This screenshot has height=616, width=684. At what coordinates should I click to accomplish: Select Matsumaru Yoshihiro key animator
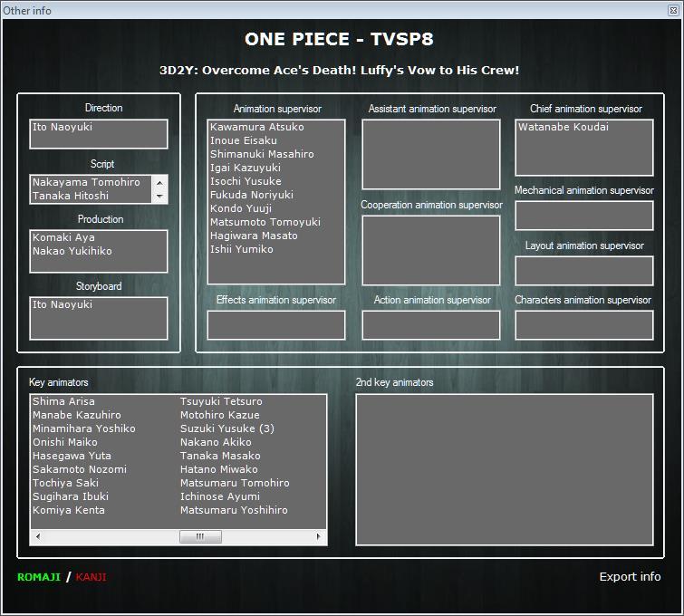click(x=234, y=510)
